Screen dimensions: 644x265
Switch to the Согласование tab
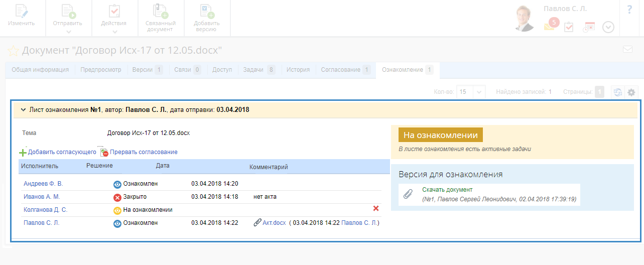click(346, 70)
